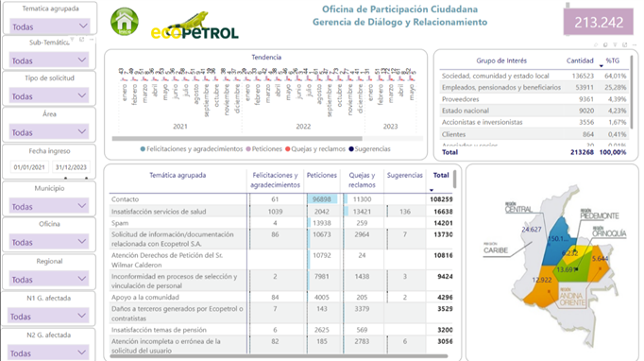
Task: Click left handle of Fecha ingreso slider
Action: coord(66,178)
